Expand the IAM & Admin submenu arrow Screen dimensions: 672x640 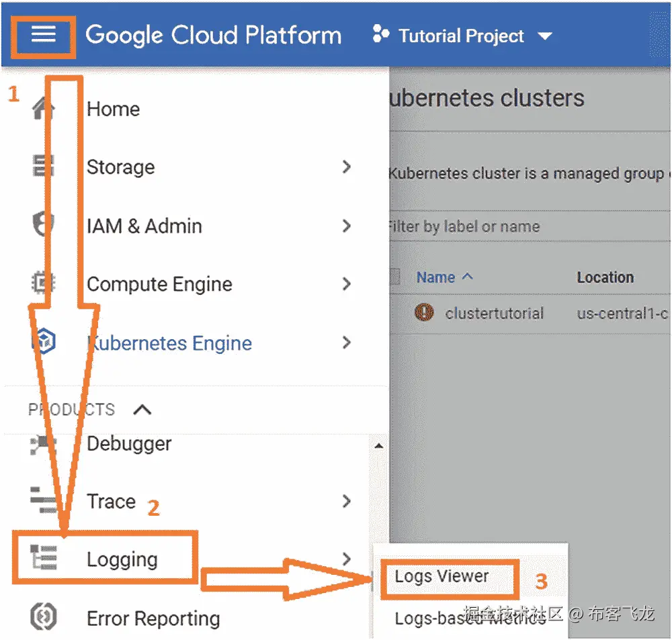coord(347,226)
